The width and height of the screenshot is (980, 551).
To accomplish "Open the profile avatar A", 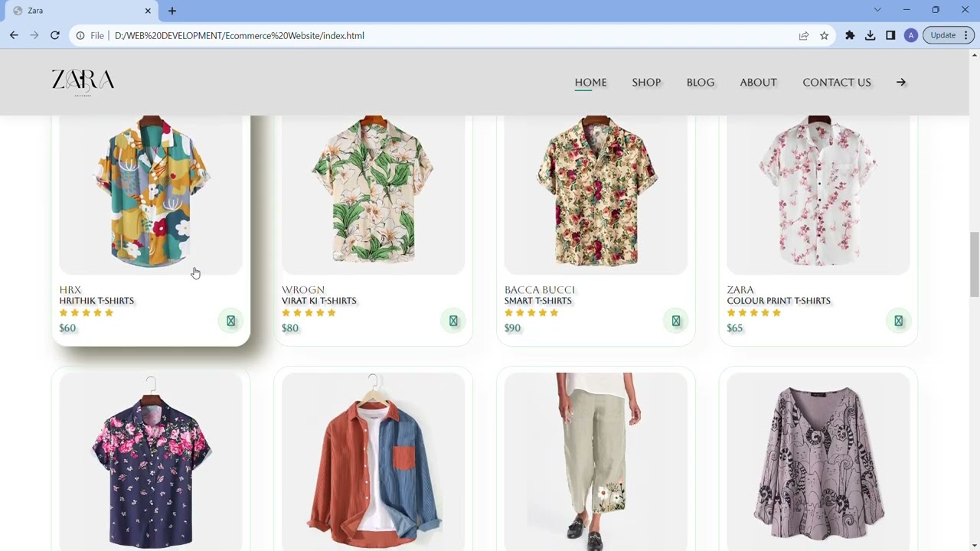I will point(910,35).
